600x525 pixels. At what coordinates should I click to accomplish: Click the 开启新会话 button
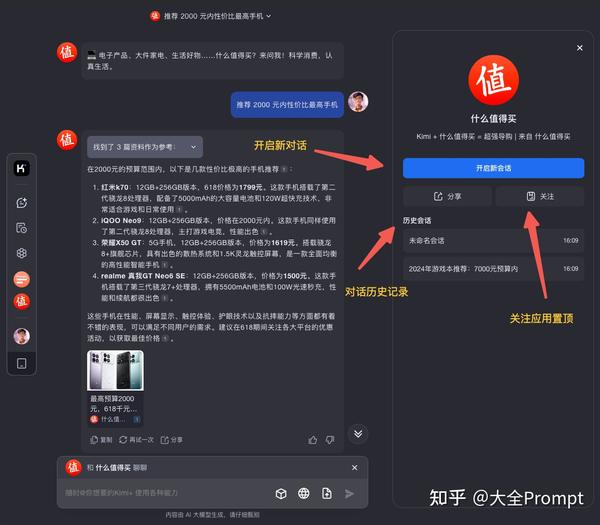click(x=493, y=168)
